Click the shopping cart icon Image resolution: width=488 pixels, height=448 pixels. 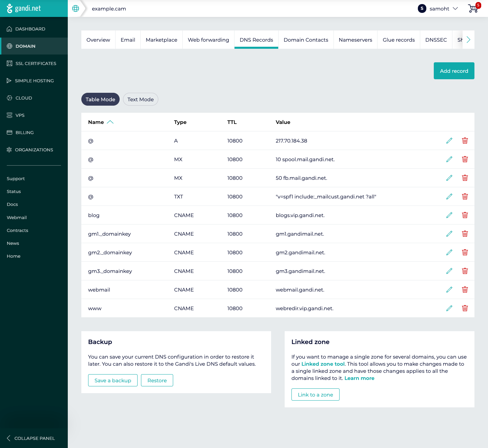(x=473, y=8)
